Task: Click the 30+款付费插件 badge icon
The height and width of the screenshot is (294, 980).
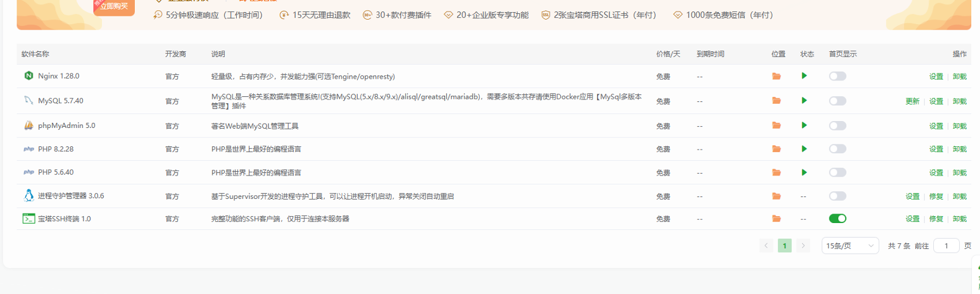Action: coord(367,15)
